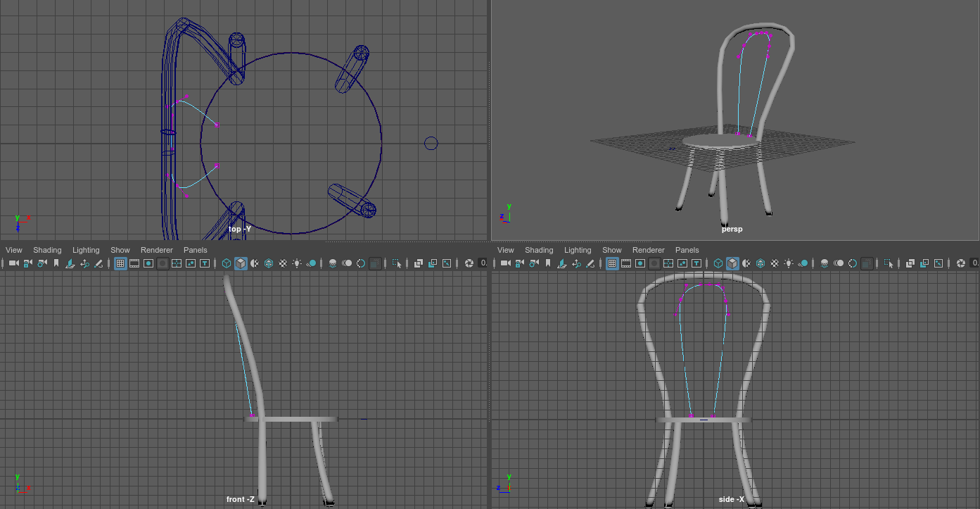Click Use All Lights bulb in side view toolbar
The image size is (980, 509).
click(x=789, y=263)
